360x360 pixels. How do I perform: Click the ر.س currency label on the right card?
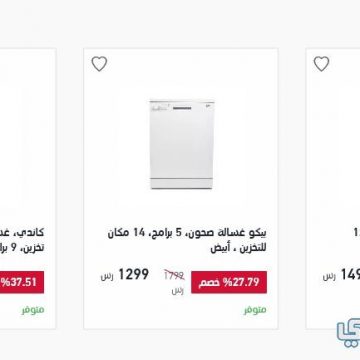(329, 276)
